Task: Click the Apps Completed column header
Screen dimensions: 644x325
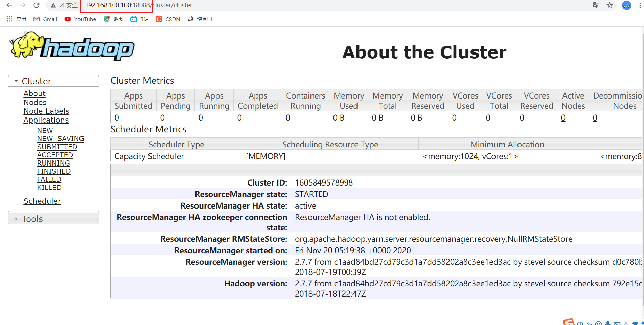Action: click(x=258, y=101)
